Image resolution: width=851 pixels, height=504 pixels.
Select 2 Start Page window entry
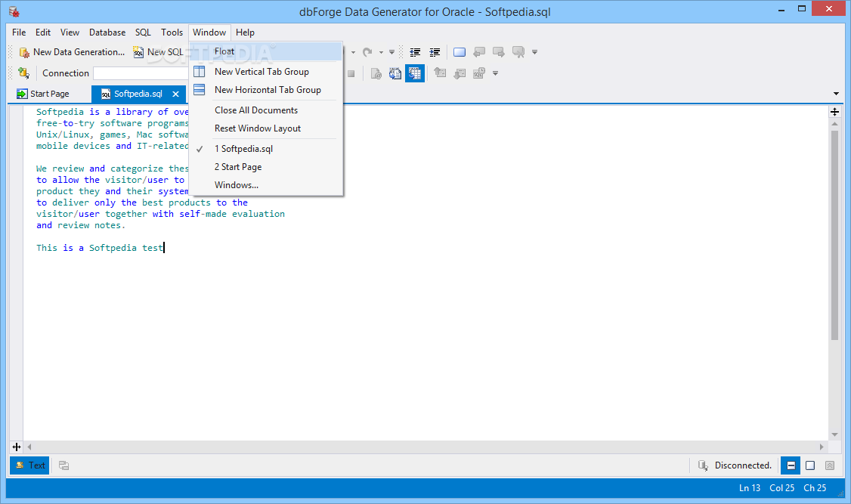point(267,167)
